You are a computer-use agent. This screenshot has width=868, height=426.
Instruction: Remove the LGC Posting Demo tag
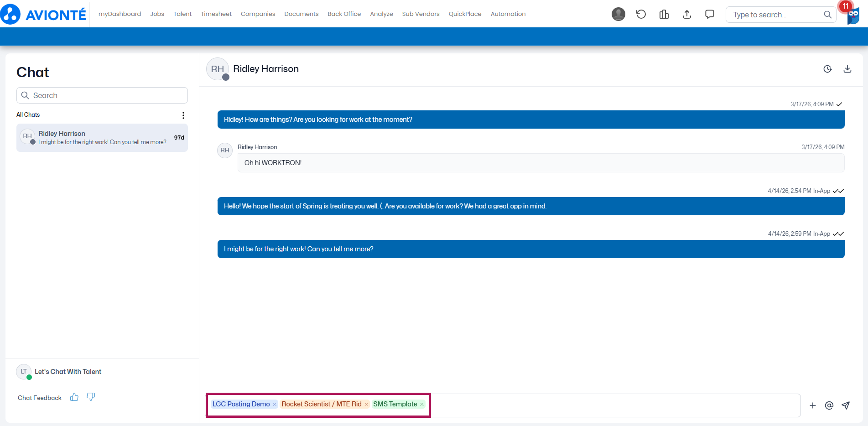pyautogui.click(x=275, y=405)
